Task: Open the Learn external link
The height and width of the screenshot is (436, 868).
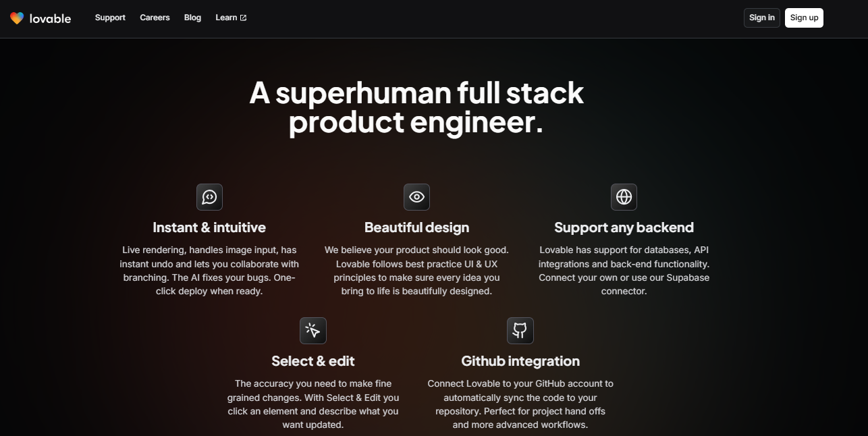Action: coord(226,18)
